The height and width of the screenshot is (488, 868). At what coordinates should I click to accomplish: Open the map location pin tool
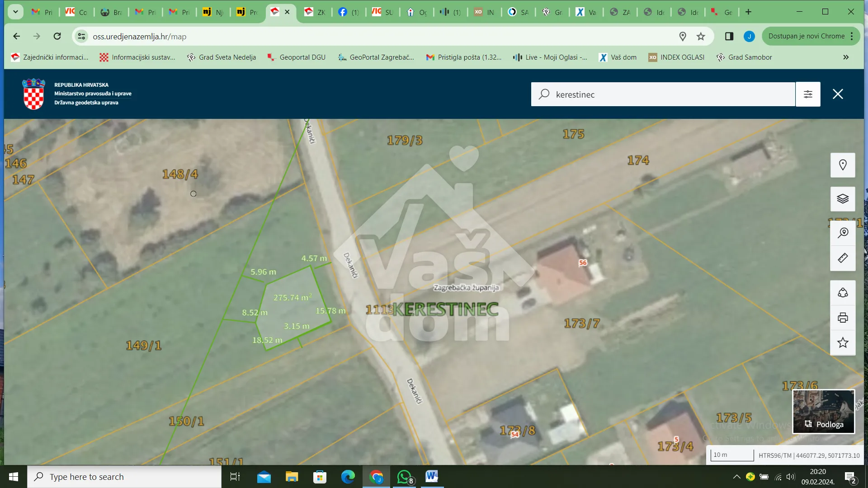click(843, 165)
